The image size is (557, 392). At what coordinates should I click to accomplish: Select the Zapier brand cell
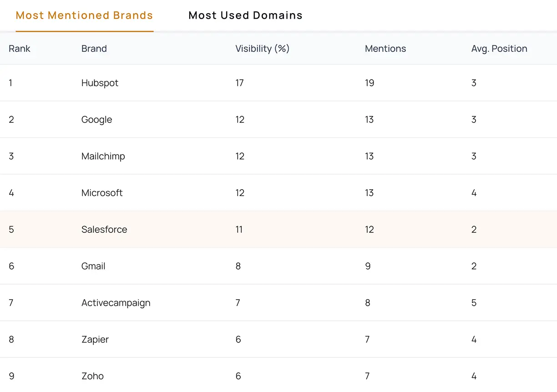(x=95, y=339)
